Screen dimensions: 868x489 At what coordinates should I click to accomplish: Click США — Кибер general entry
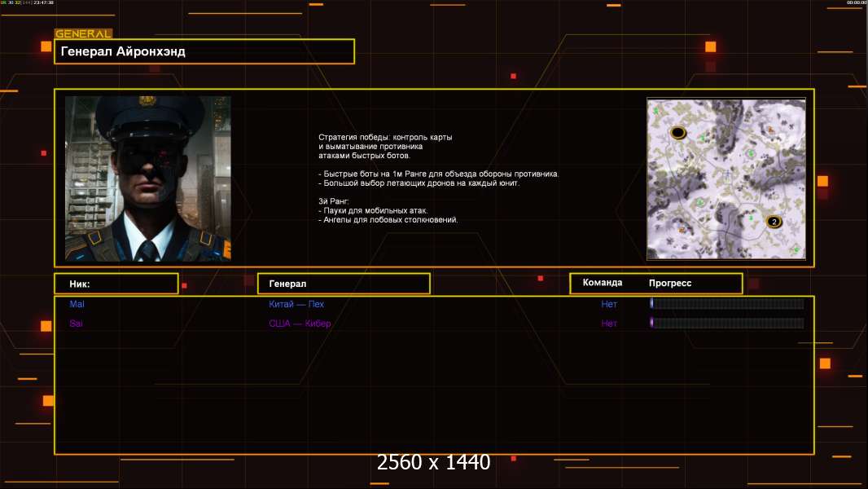point(300,324)
